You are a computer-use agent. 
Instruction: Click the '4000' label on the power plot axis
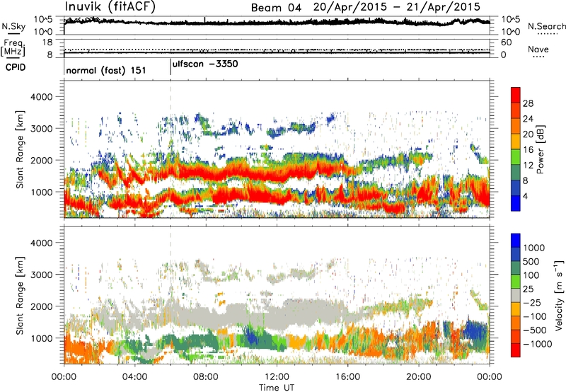(x=42, y=97)
